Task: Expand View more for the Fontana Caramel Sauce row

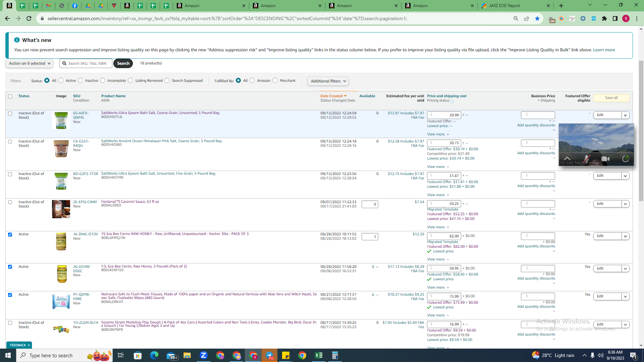Action: (x=438, y=227)
